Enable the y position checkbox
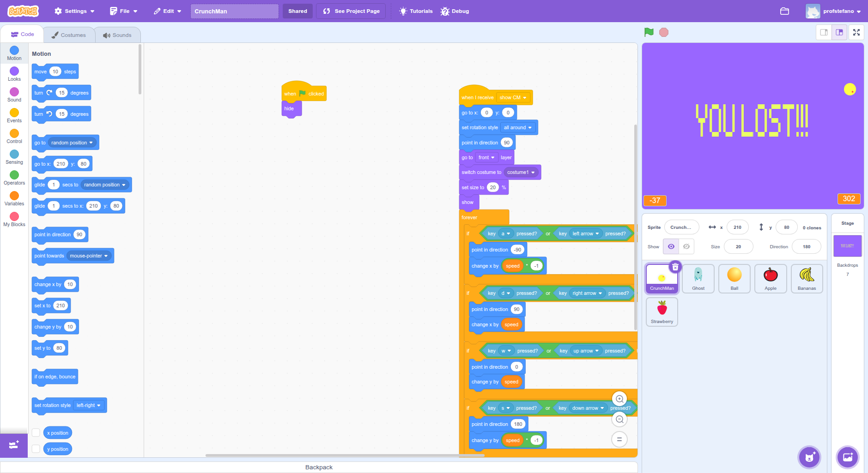 point(36,449)
